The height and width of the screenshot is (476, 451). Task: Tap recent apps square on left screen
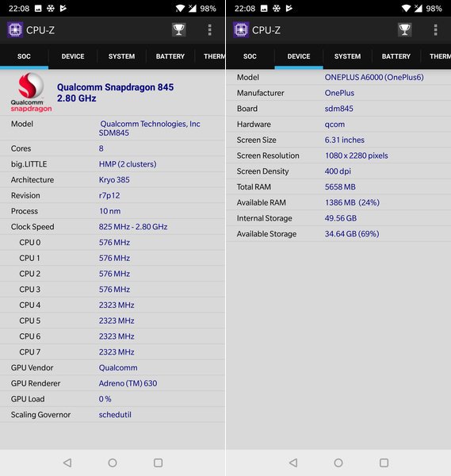tap(158, 463)
